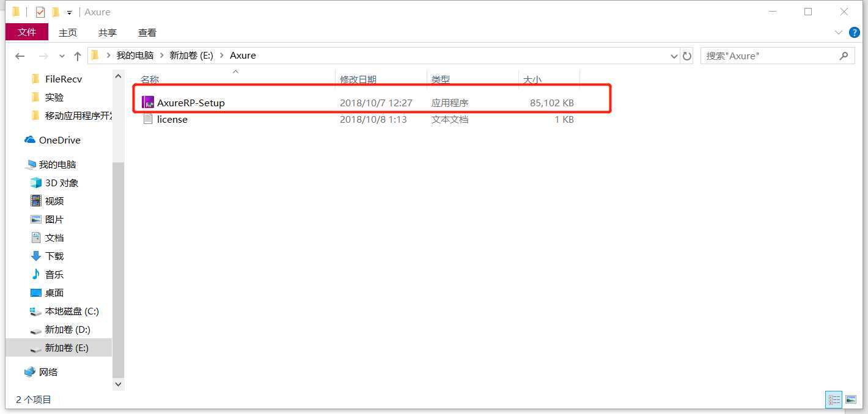Viewport: 868px width, 414px height.
Task: Select the AxureRP-Setup file name
Action: point(191,103)
